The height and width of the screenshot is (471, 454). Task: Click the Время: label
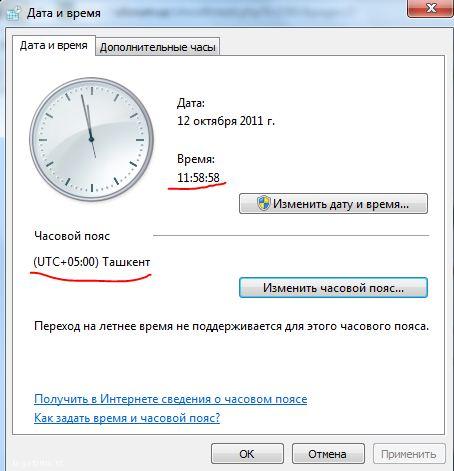(x=196, y=159)
